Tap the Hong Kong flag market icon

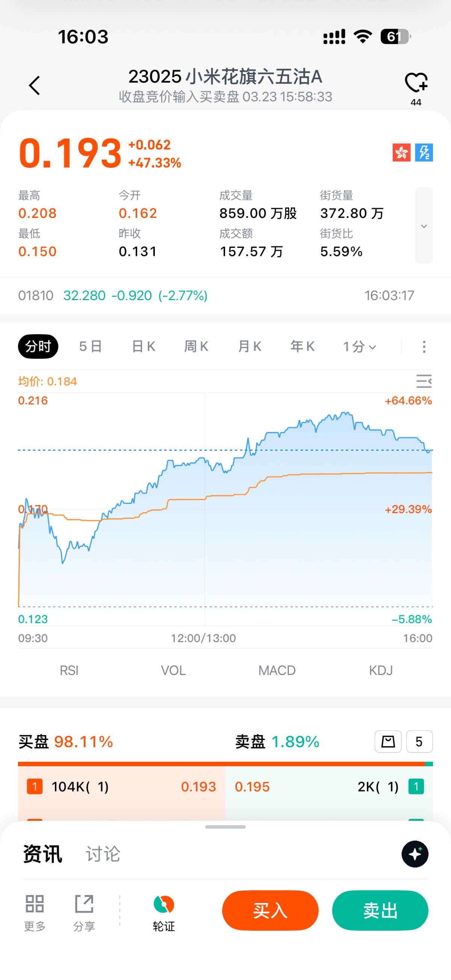[x=401, y=153]
